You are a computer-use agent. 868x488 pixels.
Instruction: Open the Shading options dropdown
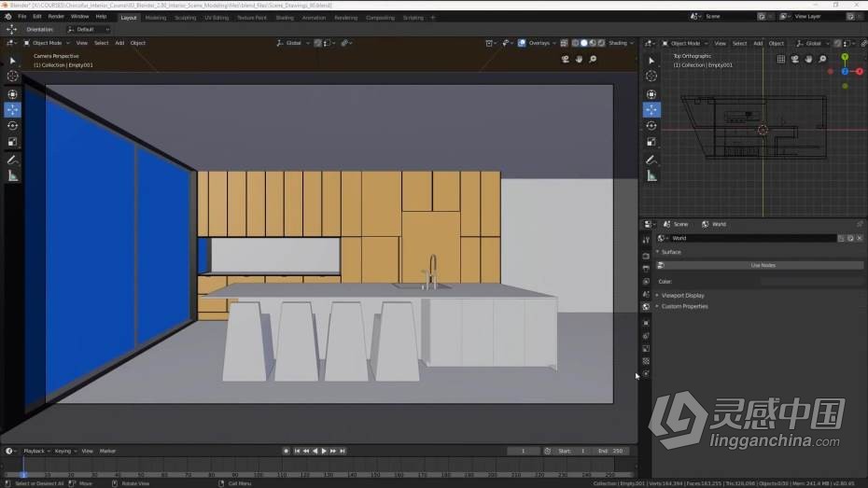[x=621, y=43]
